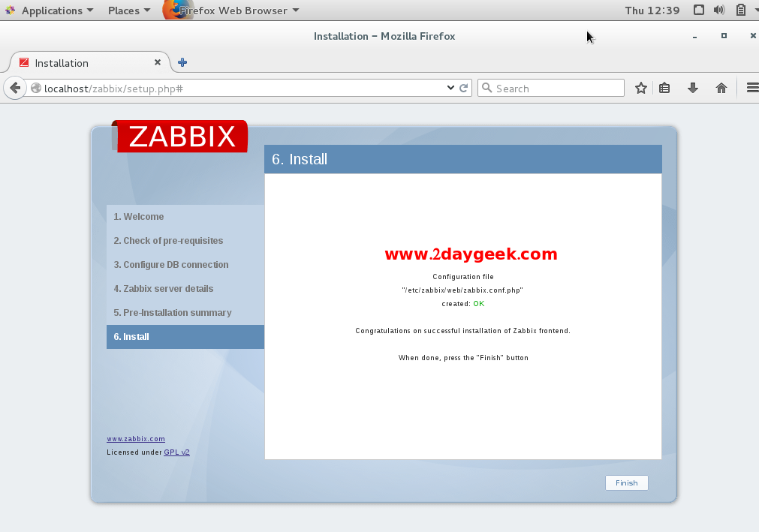Select step 3. Configure DB connection
This screenshot has width=759, height=532.
tap(185, 265)
